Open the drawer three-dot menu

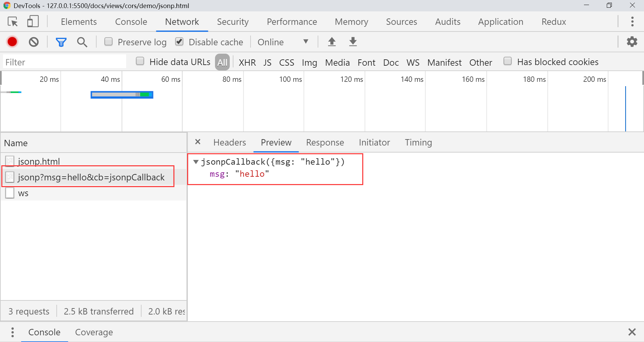click(12, 332)
